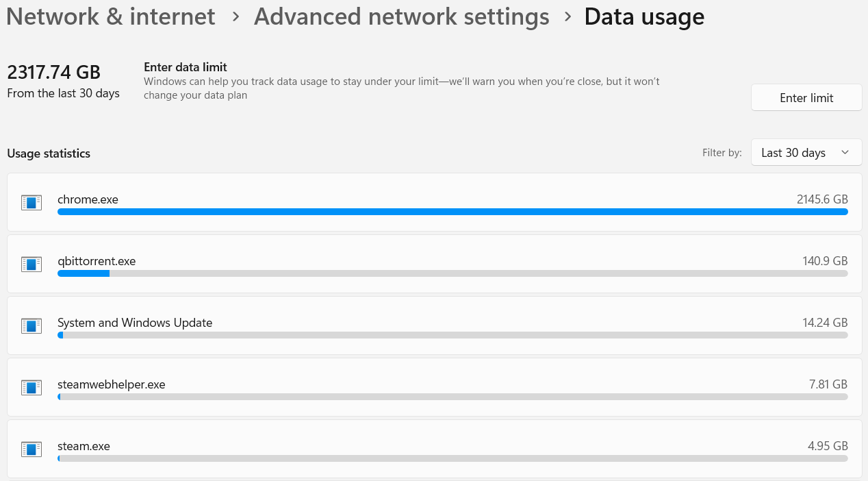This screenshot has width=868, height=481.
Task: Click the Enter data limit heading
Action: (186, 67)
